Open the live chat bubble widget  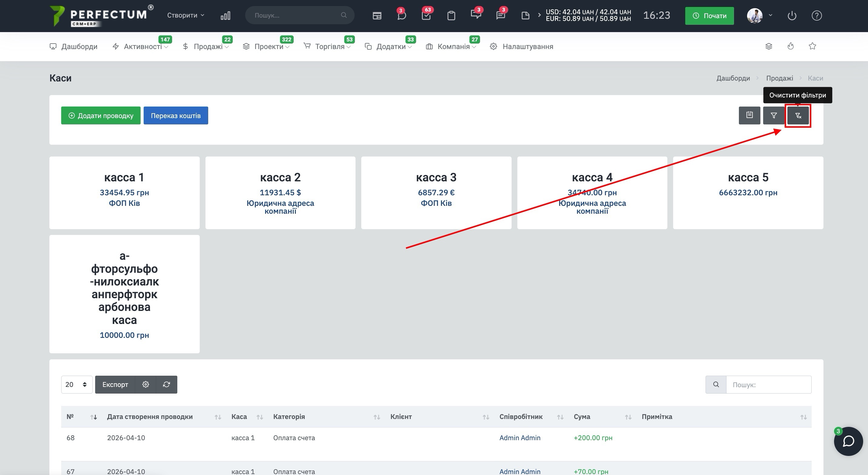point(848,441)
